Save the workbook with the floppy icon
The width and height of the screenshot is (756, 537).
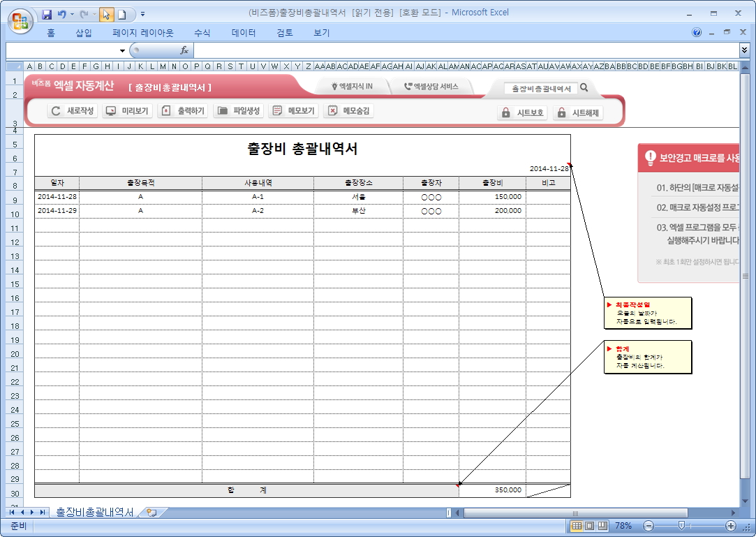coord(47,15)
